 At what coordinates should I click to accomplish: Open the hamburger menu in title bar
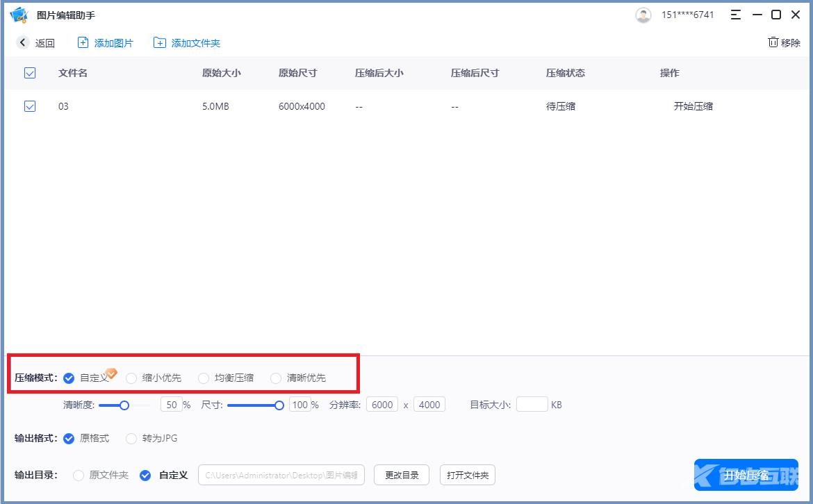pyautogui.click(x=736, y=15)
